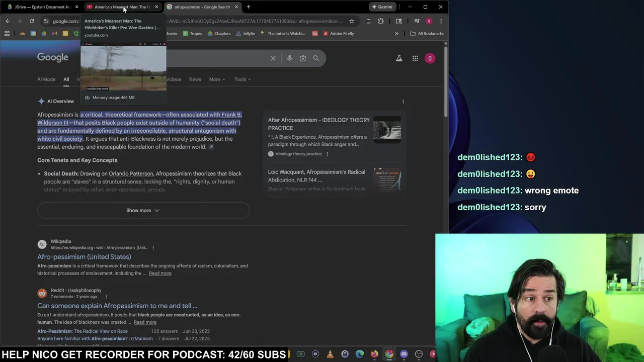Open 4K downloader icon in taskbar

tap(315, 354)
